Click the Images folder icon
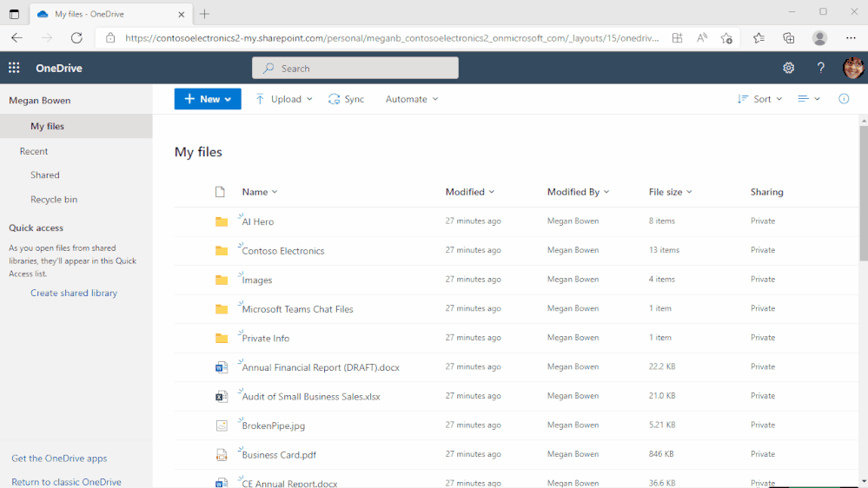Screen dimensions: 868x488 [x=222, y=280]
